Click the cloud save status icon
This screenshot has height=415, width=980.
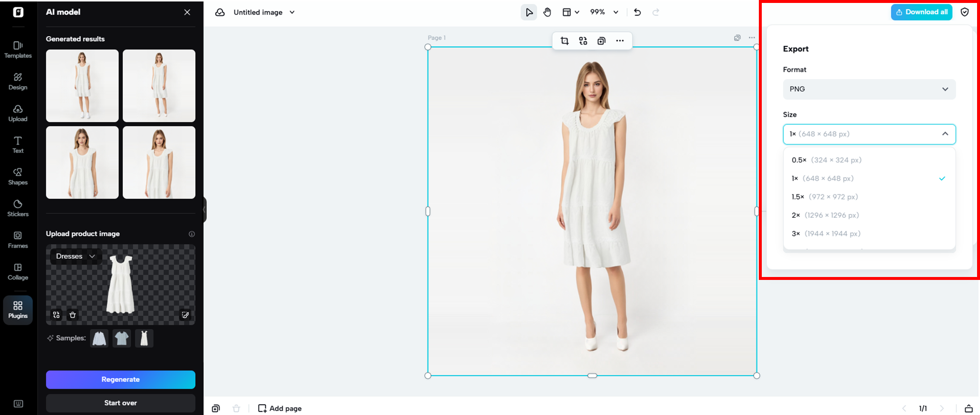(x=220, y=12)
